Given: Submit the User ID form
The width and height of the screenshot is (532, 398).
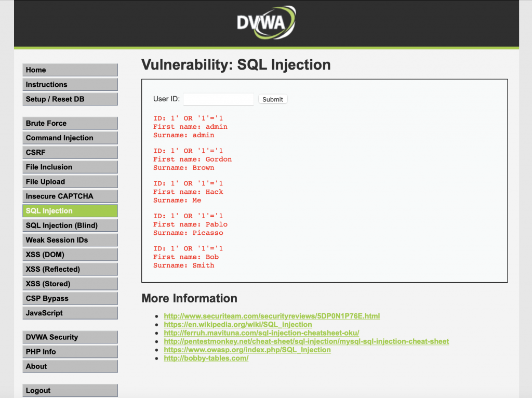Looking at the screenshot, I should (273, 99).
